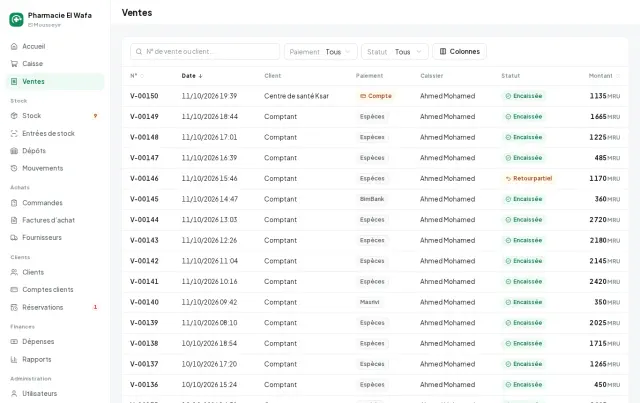Open the Rapports menu item
The height and width of the screenshot is (403, 640).
pyautogui.click(x=55, y=359)
